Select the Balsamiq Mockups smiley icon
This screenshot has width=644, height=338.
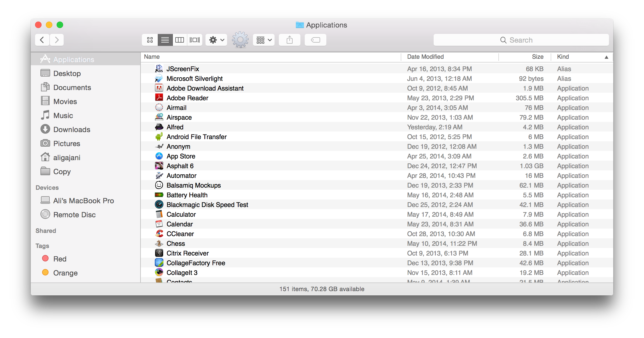point(159,185)
